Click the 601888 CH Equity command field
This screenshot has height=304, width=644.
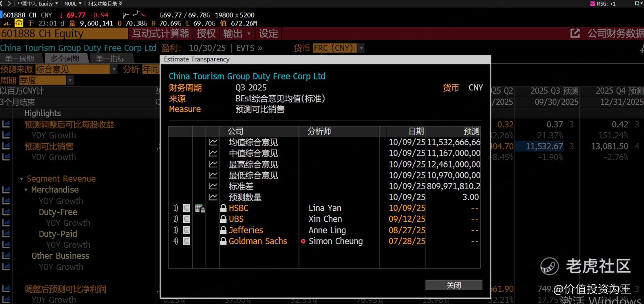point(64,34)
